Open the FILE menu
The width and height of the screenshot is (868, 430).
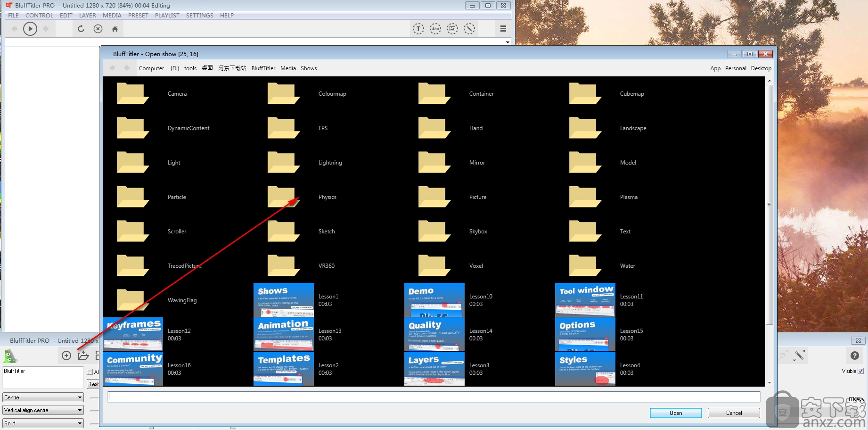tap(13, 16)
